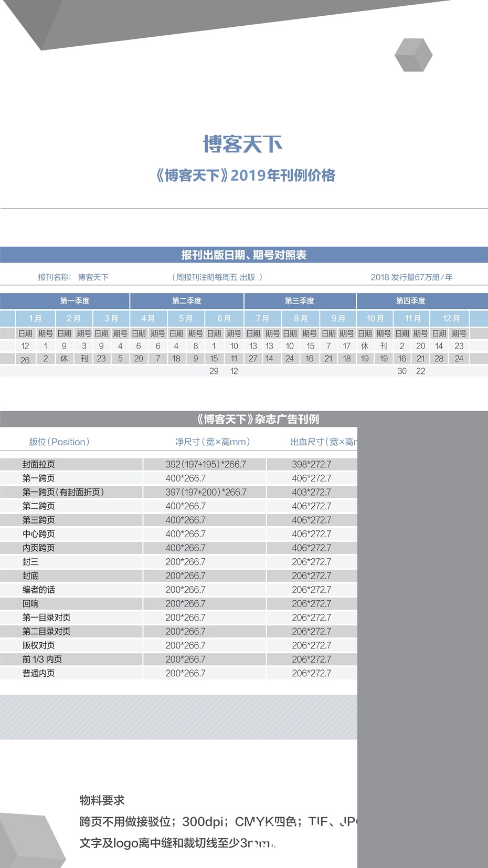Select the 版权对页 row label
Image resolution: width=488 pixels, height=868 pixels.
(x=39, y=645)
